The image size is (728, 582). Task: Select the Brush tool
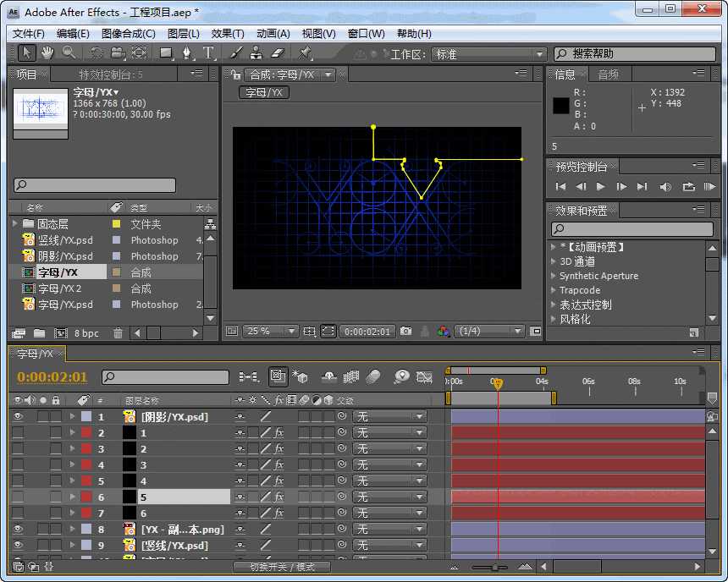(x=236, y=53)
